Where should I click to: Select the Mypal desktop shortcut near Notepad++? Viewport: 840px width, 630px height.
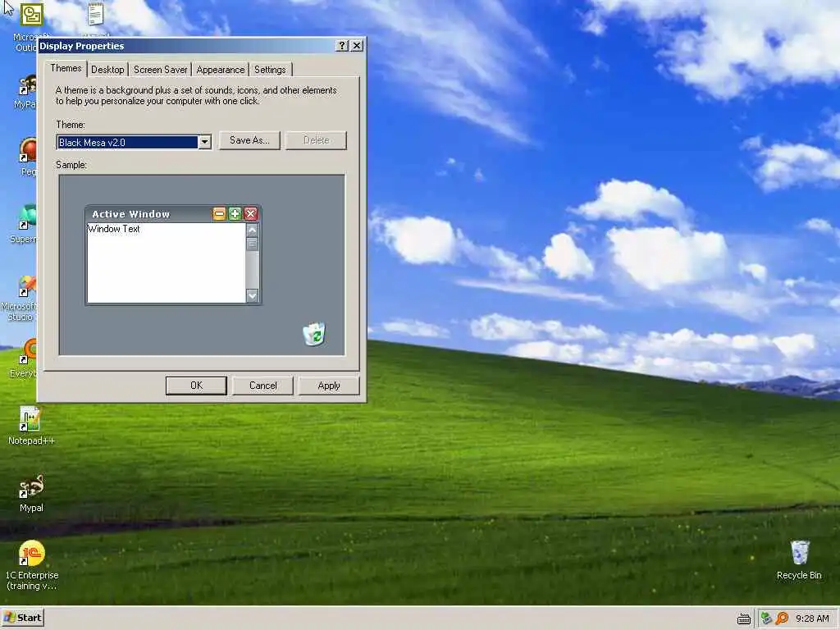pos(31,493)
